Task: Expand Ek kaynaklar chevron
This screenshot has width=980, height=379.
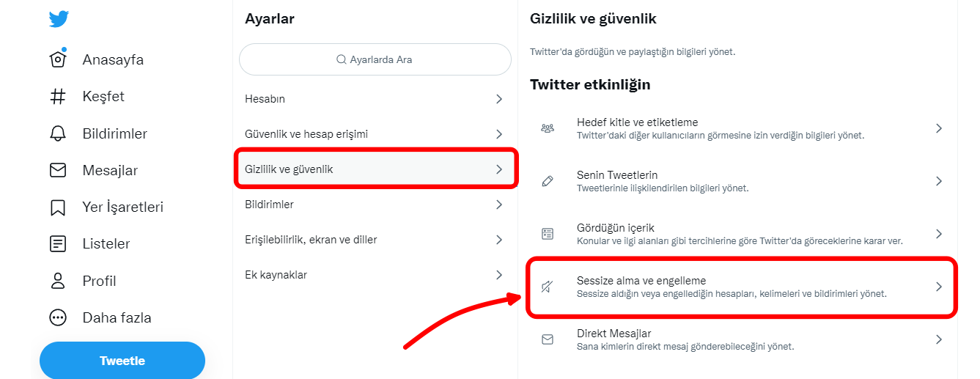Action: pyautogui.click(x=498, y=275)
